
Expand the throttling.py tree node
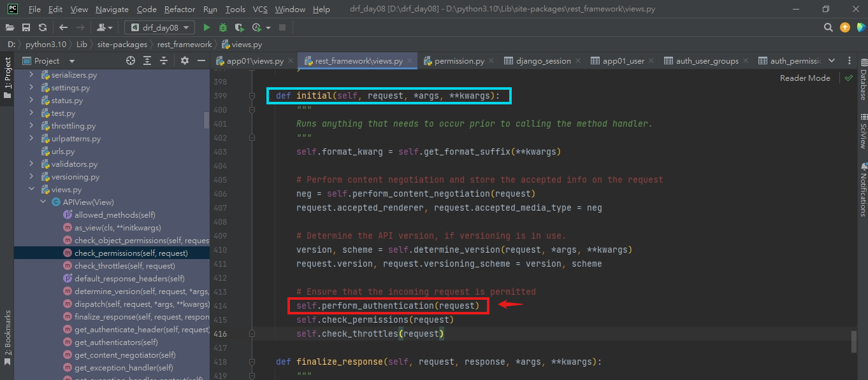[32, 126]
